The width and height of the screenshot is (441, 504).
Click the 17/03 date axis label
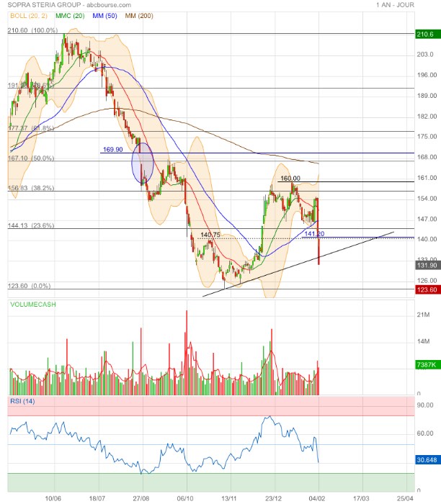click(x=361, y=498)
